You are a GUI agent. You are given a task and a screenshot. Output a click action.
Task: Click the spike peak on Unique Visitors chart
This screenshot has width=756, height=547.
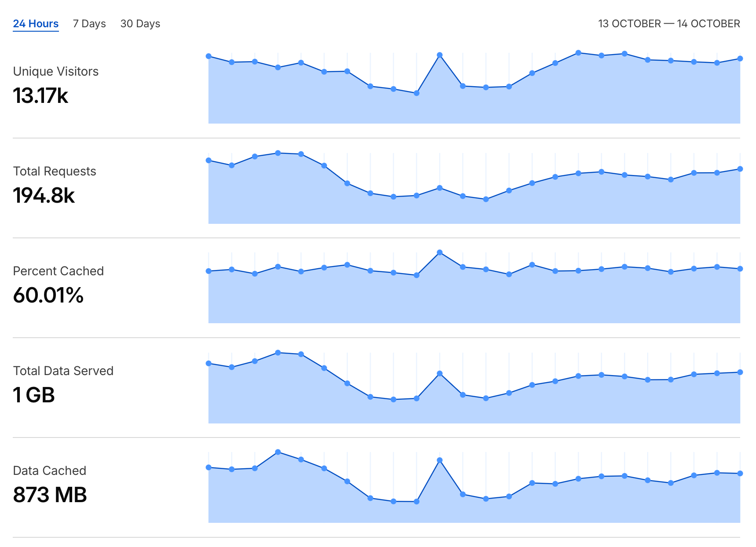(x=440, y=55)
